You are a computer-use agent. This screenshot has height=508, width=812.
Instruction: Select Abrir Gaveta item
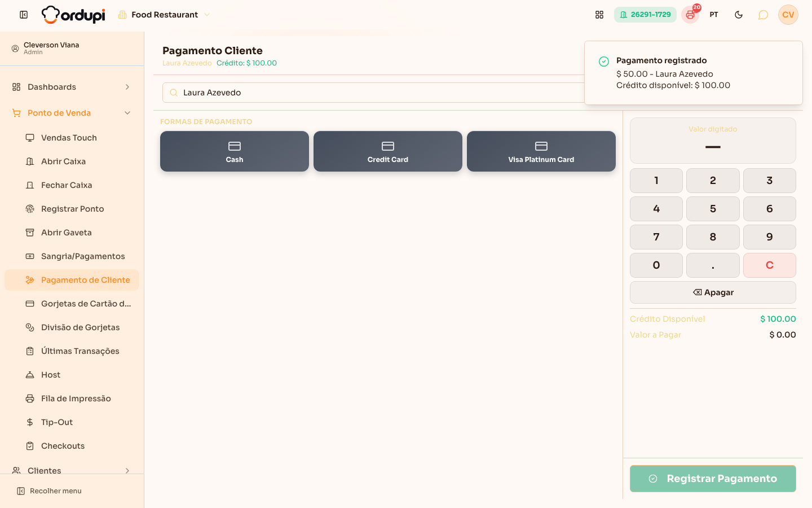(72, 233)
